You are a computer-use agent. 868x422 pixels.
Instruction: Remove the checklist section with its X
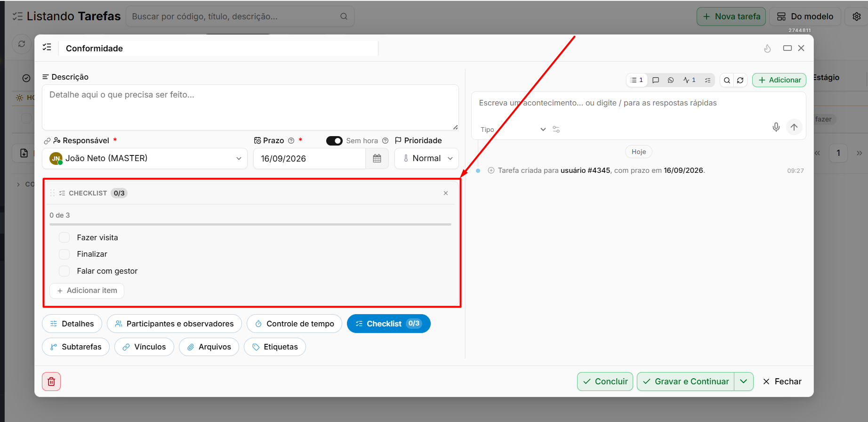click(446, 193)
